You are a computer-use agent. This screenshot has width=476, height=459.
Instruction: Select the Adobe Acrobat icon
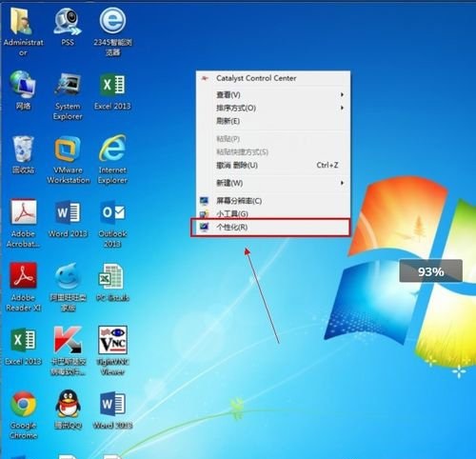tap(24, 212)
